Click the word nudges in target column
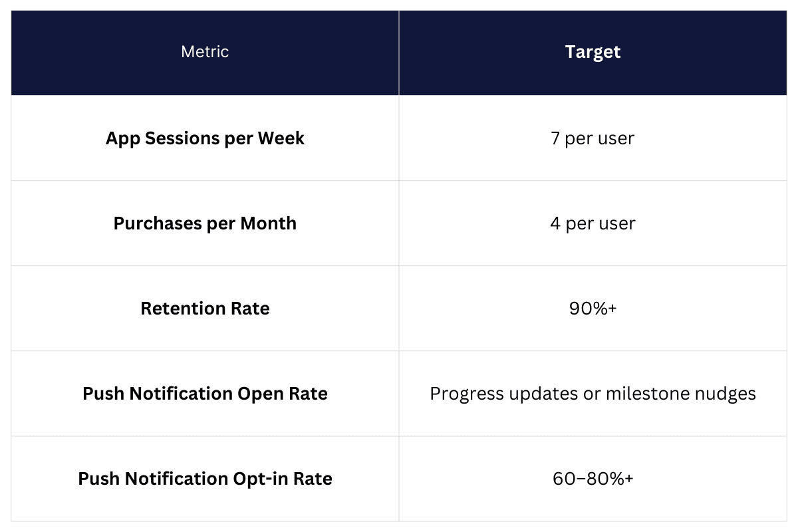The width and height of the screenshot is (798, 532). 730,394
